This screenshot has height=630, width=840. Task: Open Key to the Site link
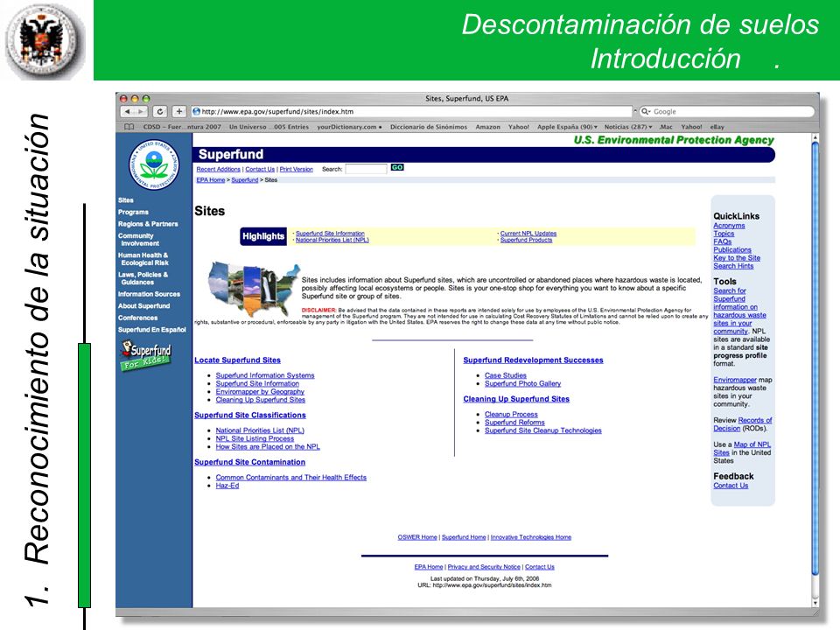click(x=737, y=257)
